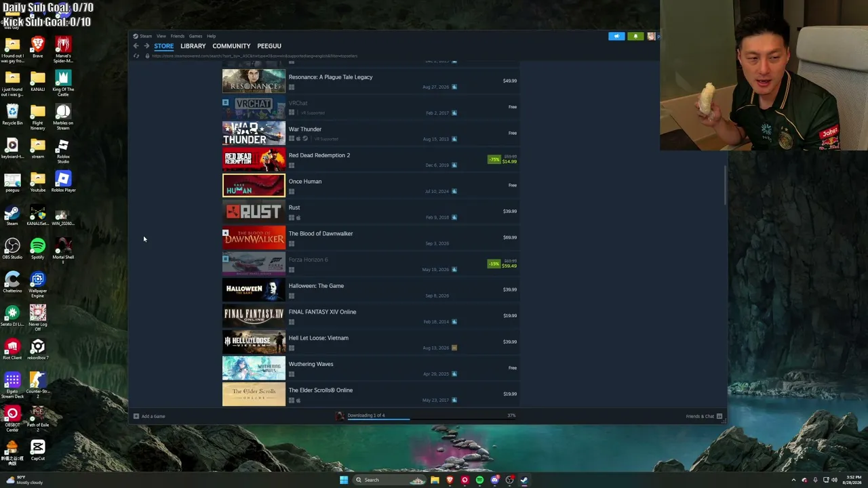Screen dimensions: 868x488
Task: Open the Rust store listing
Action: (x=371, y=211)
